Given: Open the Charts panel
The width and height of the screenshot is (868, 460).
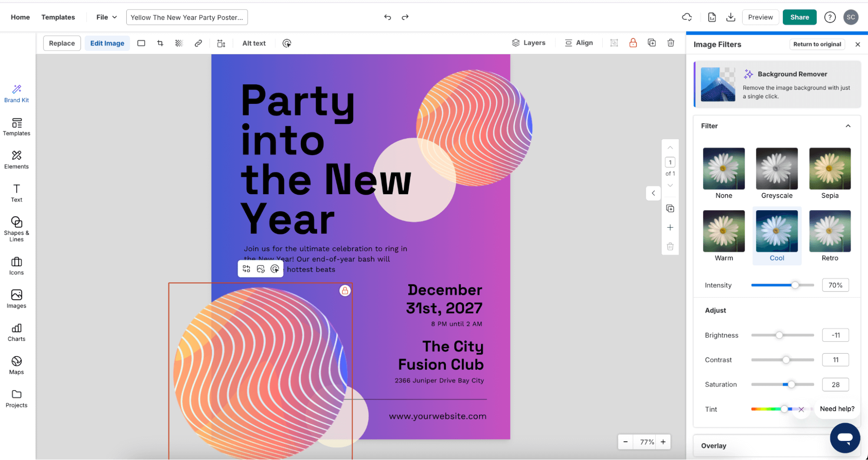Looking at the screenshot, I should (16, 332).
